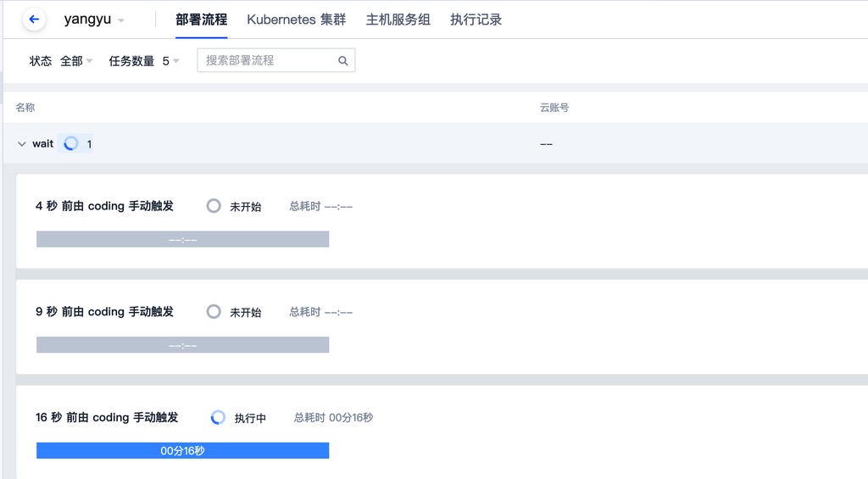Switch to the 部署流程 tab
The height and width of the screenshot is (479, 868).
pos(201,19)
